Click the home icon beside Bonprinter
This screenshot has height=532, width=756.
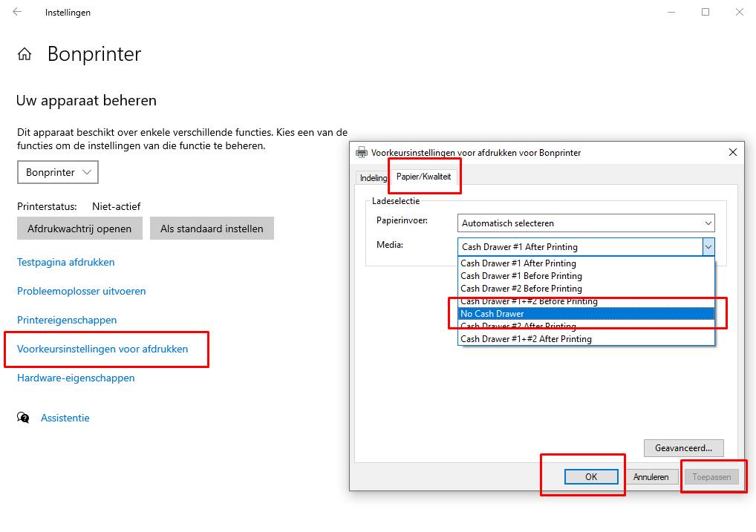click(25, 54)
